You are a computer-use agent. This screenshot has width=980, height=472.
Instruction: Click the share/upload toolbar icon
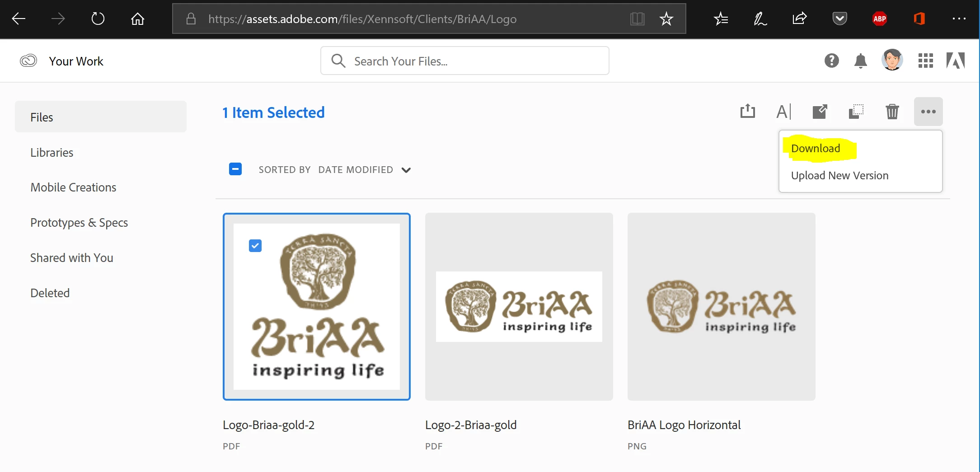coord(747,111)
